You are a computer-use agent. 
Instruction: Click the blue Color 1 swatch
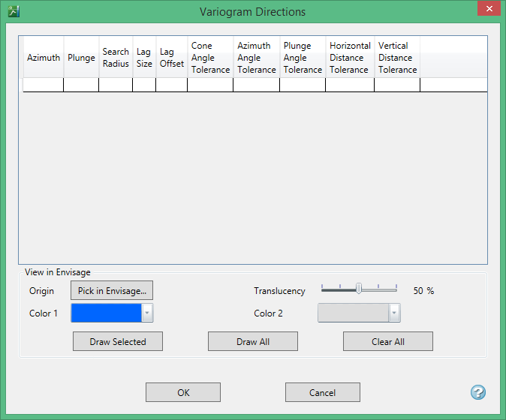106,313
